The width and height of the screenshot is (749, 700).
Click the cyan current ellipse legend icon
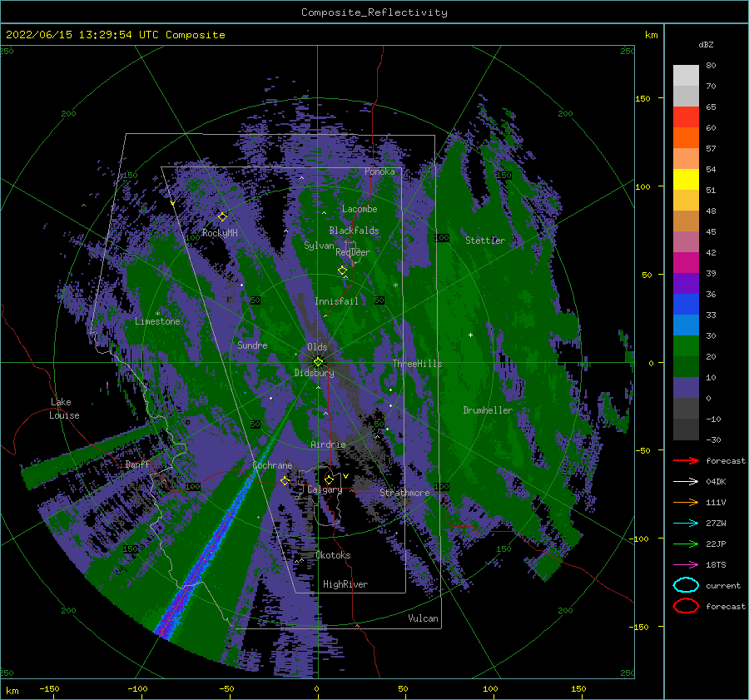pyautogui.click(x=686, y=585)
